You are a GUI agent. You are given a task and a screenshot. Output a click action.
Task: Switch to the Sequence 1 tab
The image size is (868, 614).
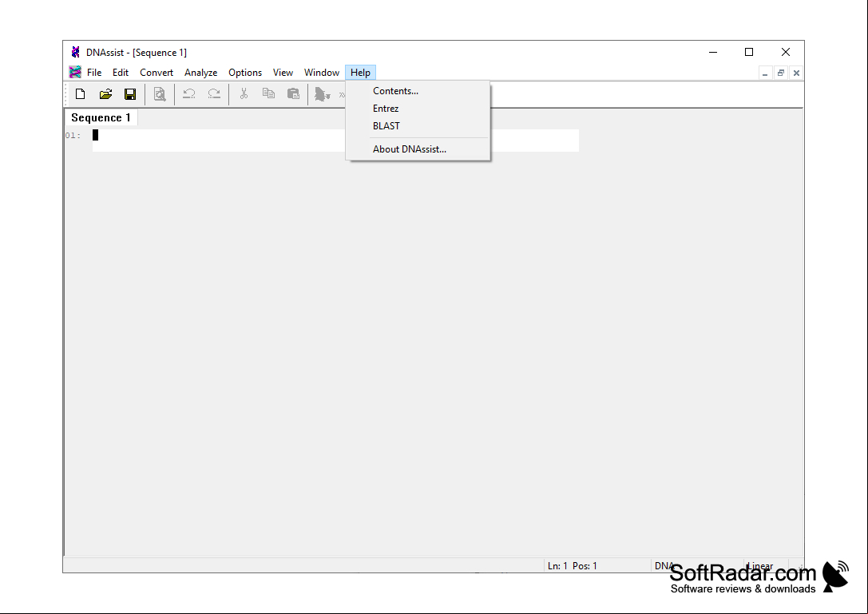point(101,118)
